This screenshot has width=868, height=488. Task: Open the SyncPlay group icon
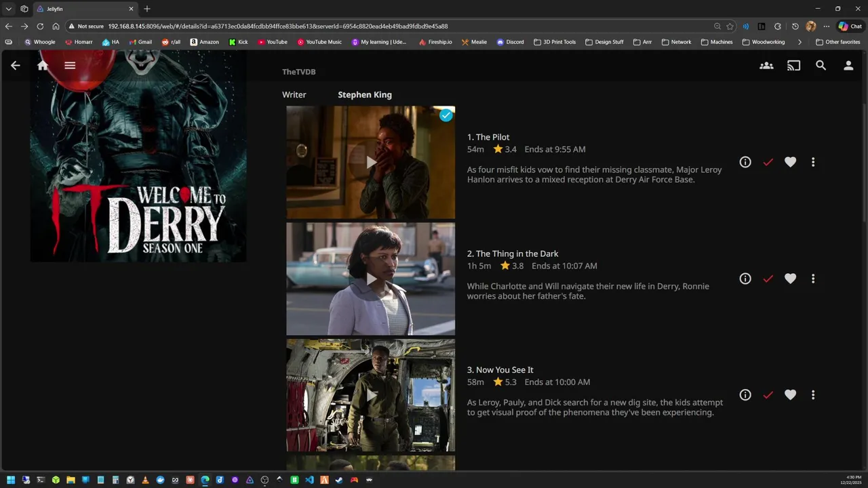(x=766, y=66)
